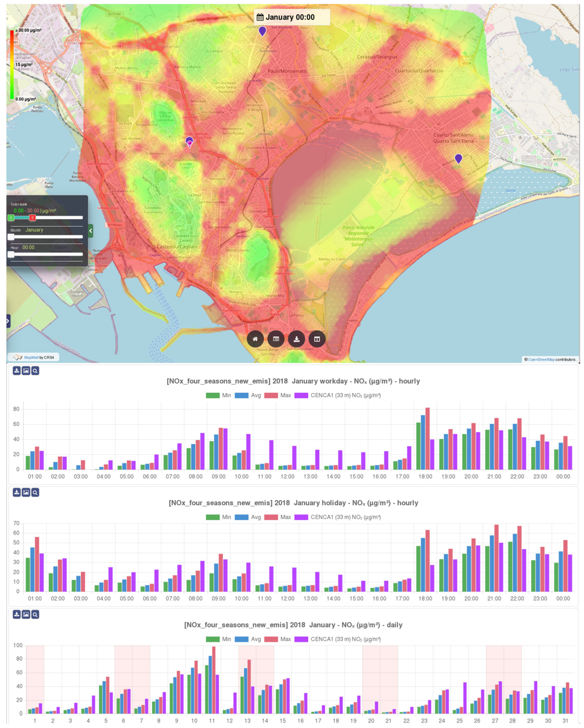584x728 pixels.
Task: Click the round download button on map
Action: coord(296,339)
